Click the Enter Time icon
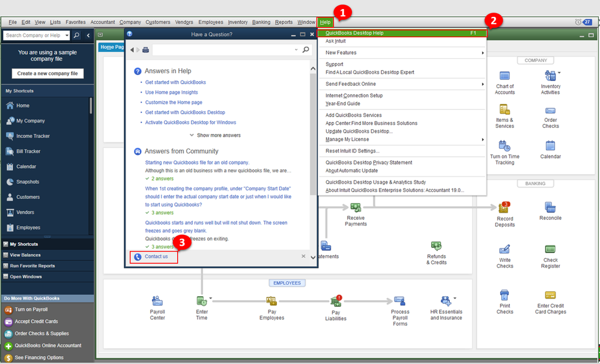 (201, 301)
